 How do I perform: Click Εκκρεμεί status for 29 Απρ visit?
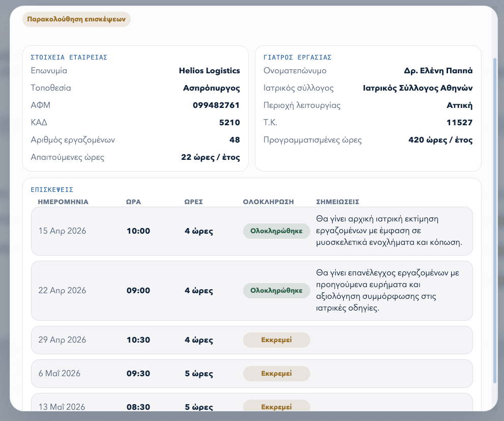tap(277, 340)
